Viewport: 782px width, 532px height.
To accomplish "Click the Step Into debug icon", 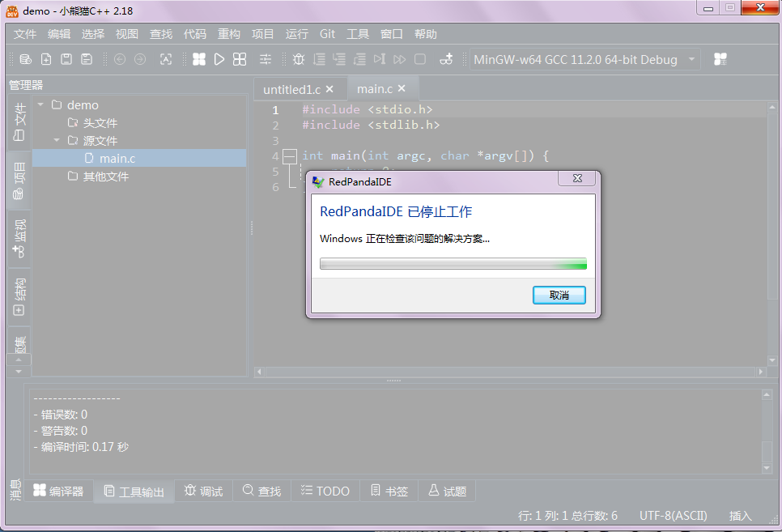I will pyautogui.click(x=339, y=59).
